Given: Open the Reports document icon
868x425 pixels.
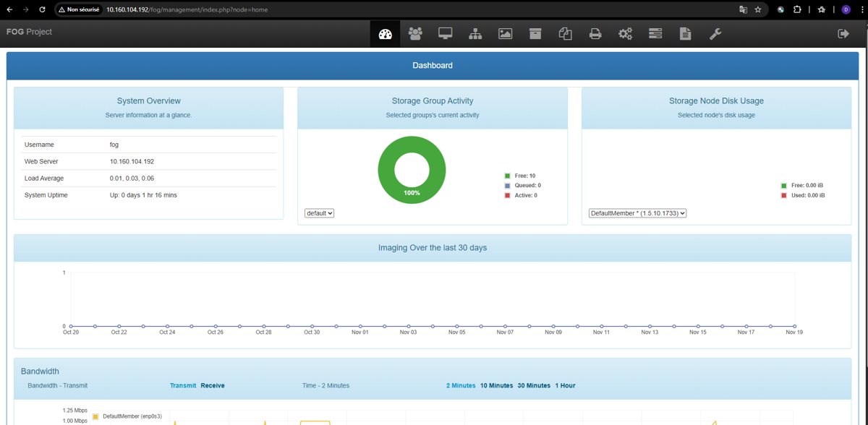Looking at the screenshot, I should tap(685, 33).
